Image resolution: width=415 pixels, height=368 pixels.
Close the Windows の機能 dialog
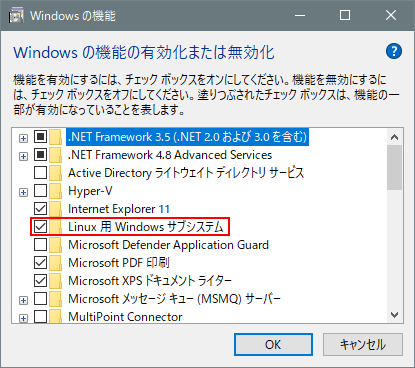coord(391,15)
